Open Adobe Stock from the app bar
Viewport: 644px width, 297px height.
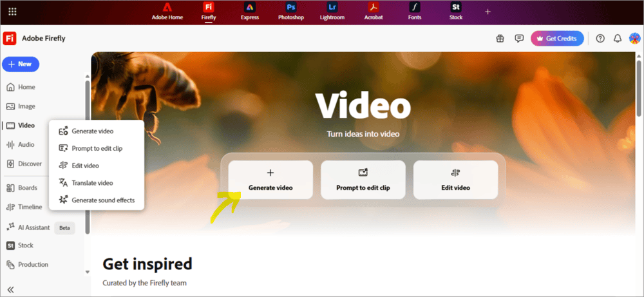tap(456, 12)
